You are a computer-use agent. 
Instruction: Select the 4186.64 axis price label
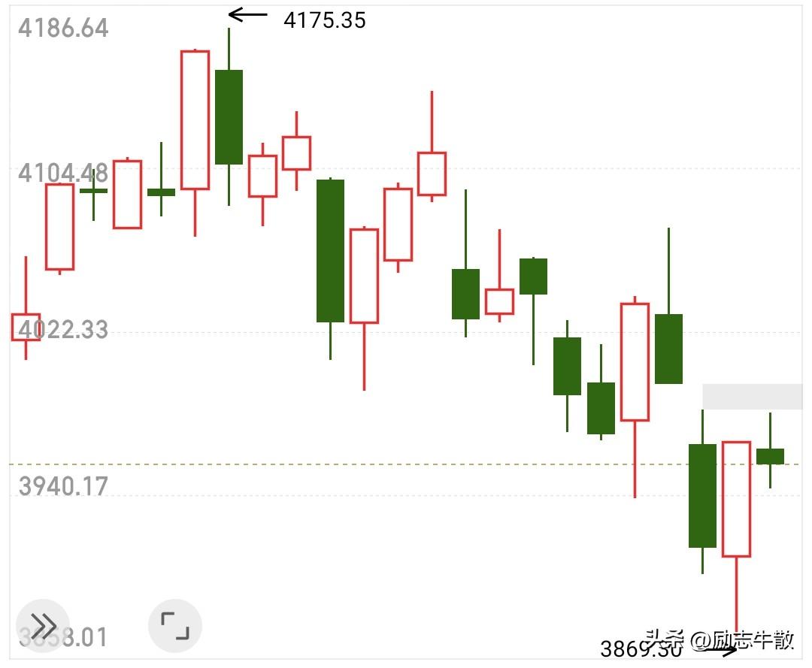[63, 28]
